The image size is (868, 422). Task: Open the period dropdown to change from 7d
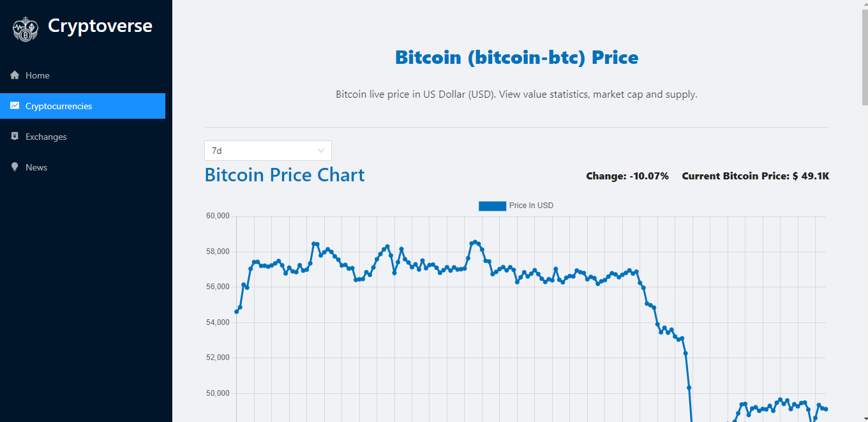point(267,150)
